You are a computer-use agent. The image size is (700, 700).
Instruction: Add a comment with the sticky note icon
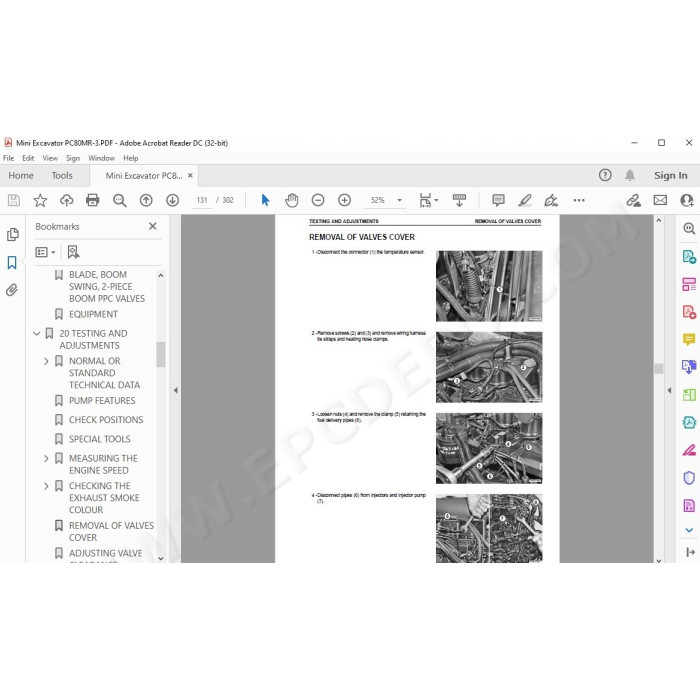[x=498, y=200]
